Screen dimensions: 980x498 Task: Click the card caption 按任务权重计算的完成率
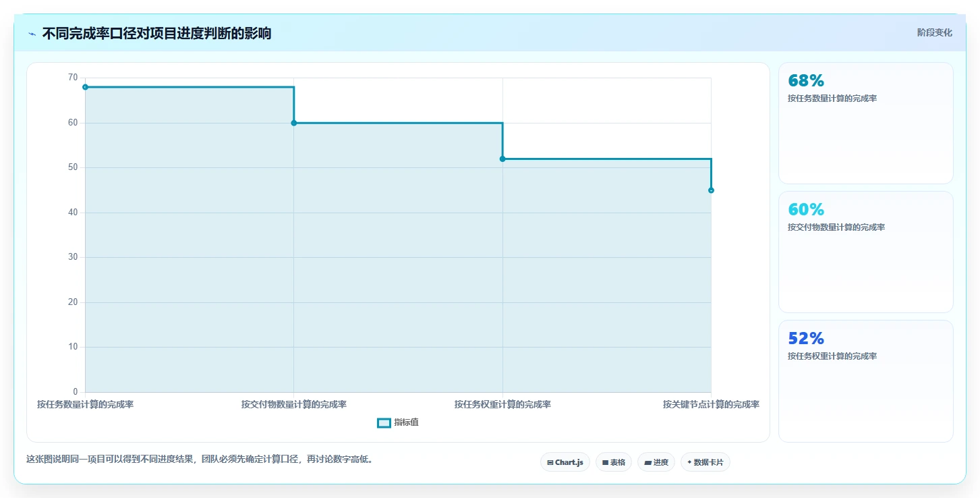pos(832,356)
